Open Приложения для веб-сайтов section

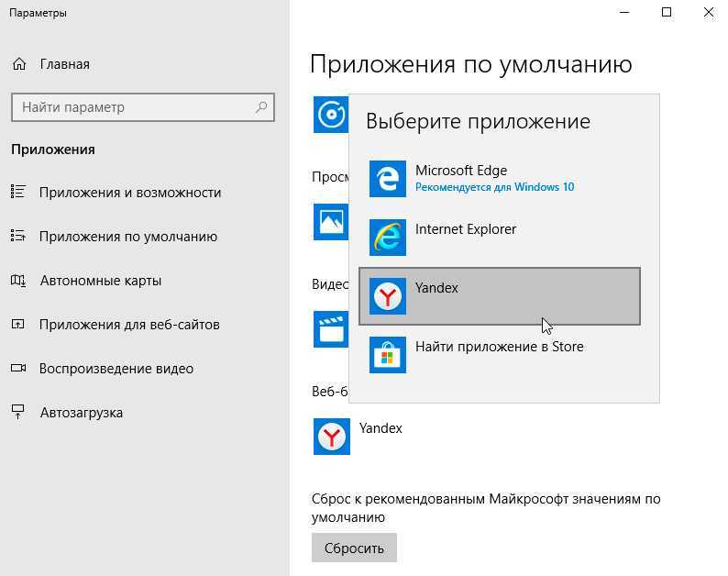[x=129, y=325]
